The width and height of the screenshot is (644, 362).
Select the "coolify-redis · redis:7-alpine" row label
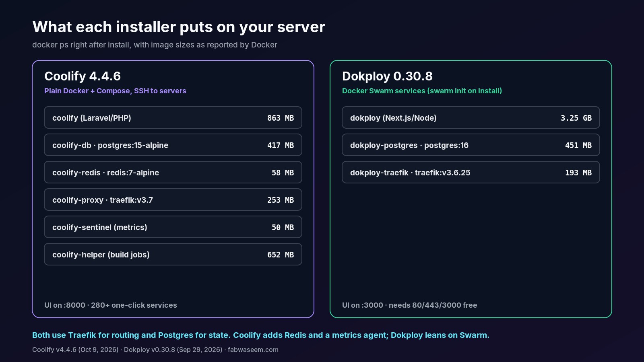[x=105, y=173]
